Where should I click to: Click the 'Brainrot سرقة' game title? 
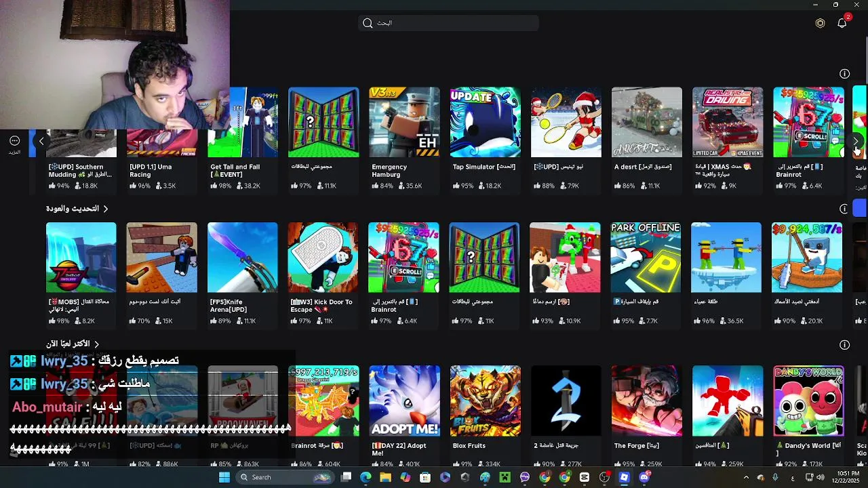click(317, 445)
